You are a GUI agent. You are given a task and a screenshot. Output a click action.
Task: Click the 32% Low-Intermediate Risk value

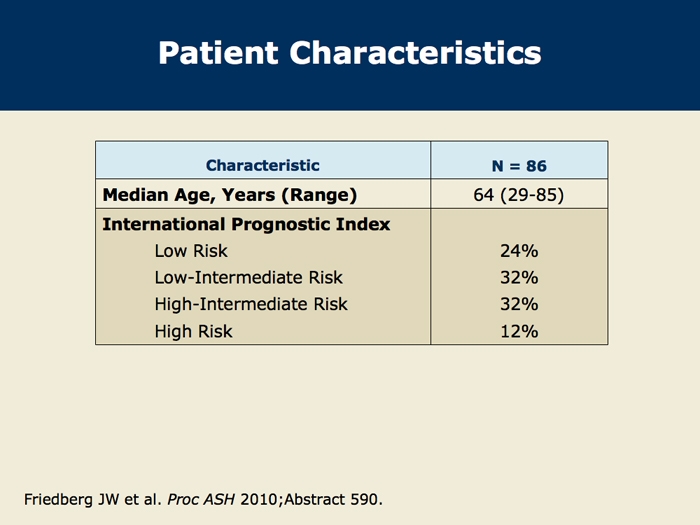[x=519, y=278]
